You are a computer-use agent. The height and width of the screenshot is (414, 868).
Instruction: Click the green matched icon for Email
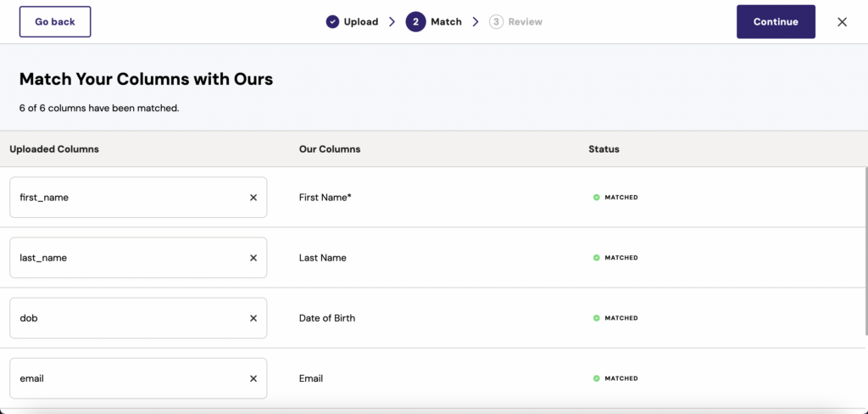pos(596,378)
